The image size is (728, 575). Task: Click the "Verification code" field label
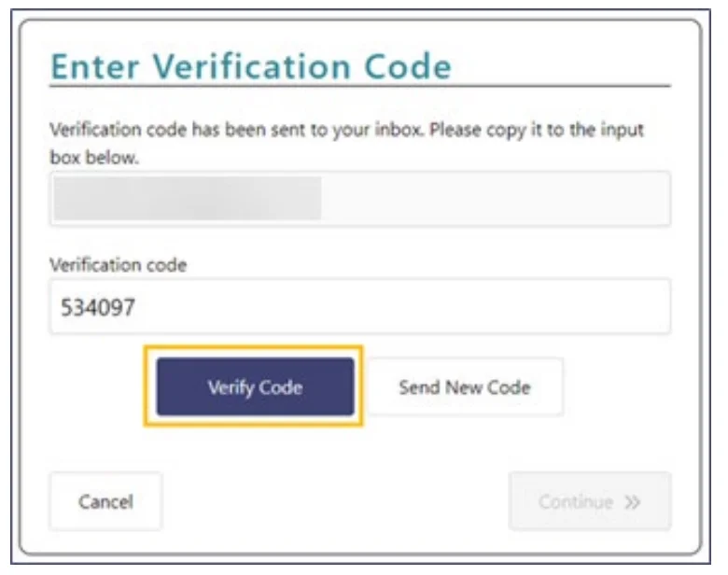118,265
